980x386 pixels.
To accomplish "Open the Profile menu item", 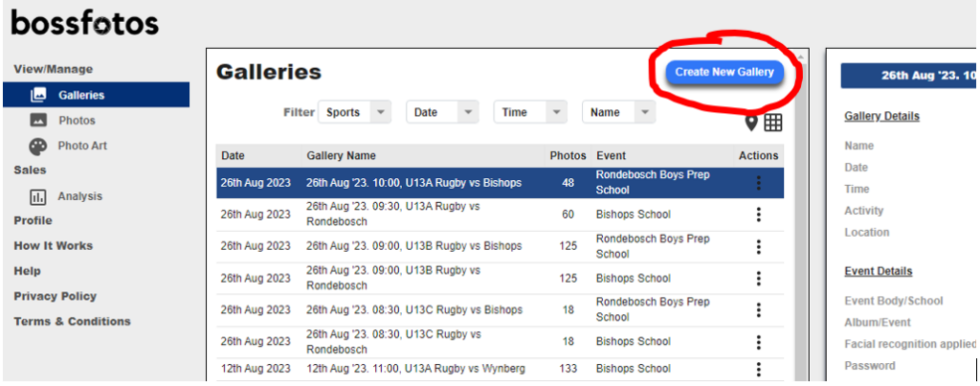I will 33,220.
